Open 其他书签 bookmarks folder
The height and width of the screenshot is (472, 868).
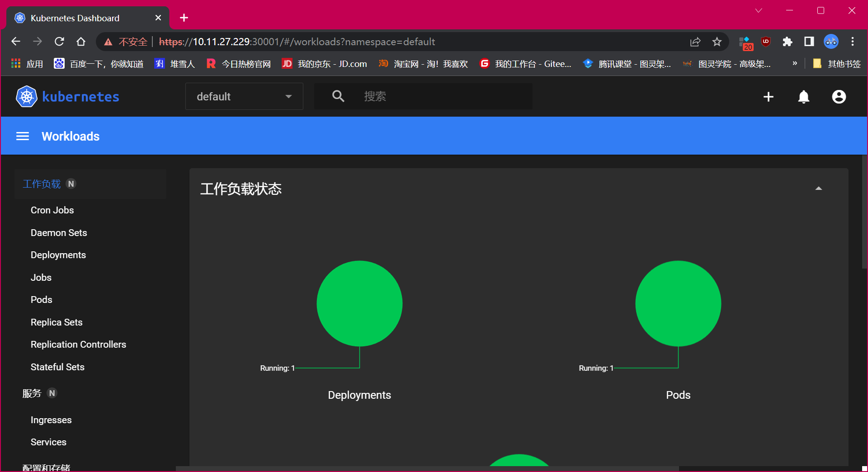pyautogui.click(x=837, y=64)
